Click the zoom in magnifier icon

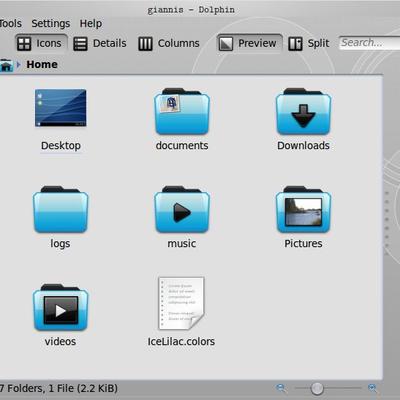372,388
